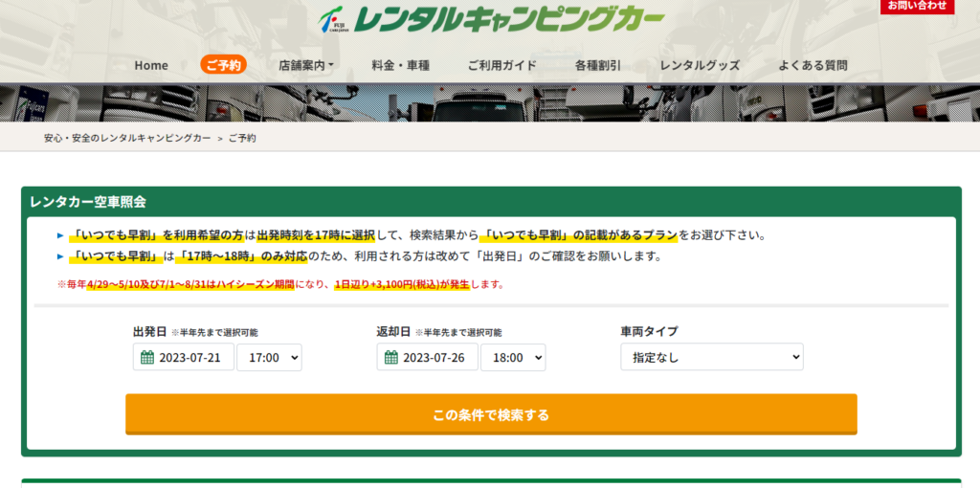This screenshot has width=980, height=488.
Task: Click the 返却日 label
Action: pyautogui.click(x=393, y=331)
